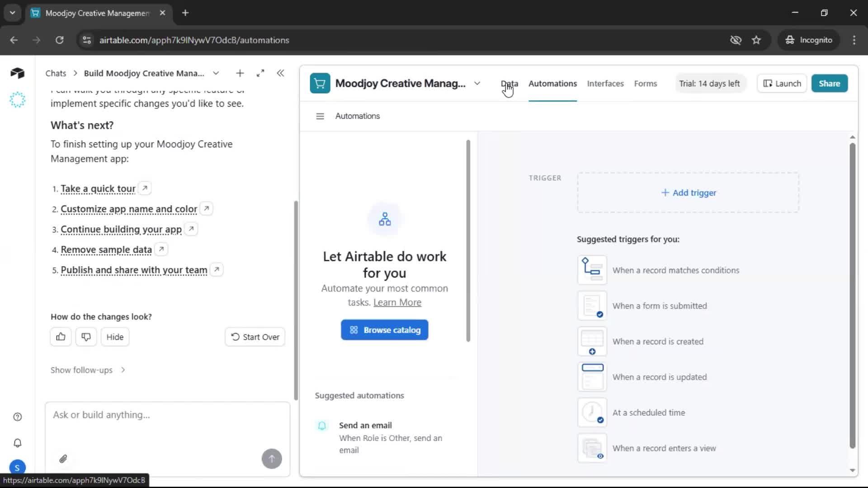Select Send an email suggested automation
The height and width of the screenshot is (488, 868).
click(x=384, y=437)
